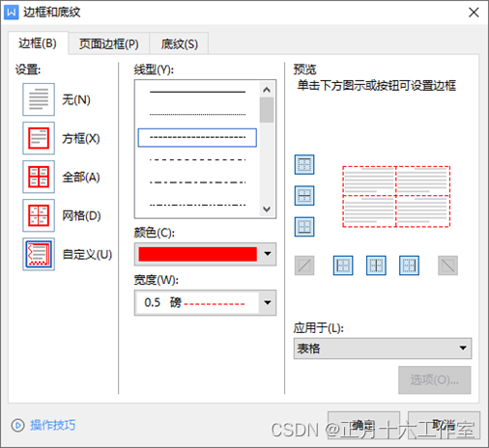
Task: Click the 选项(O)... button
Action: pos(435,380)
